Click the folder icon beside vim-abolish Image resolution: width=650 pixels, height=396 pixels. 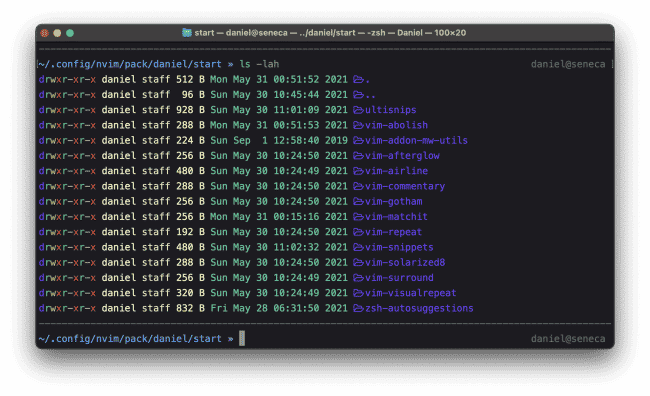tap(358, 125)
